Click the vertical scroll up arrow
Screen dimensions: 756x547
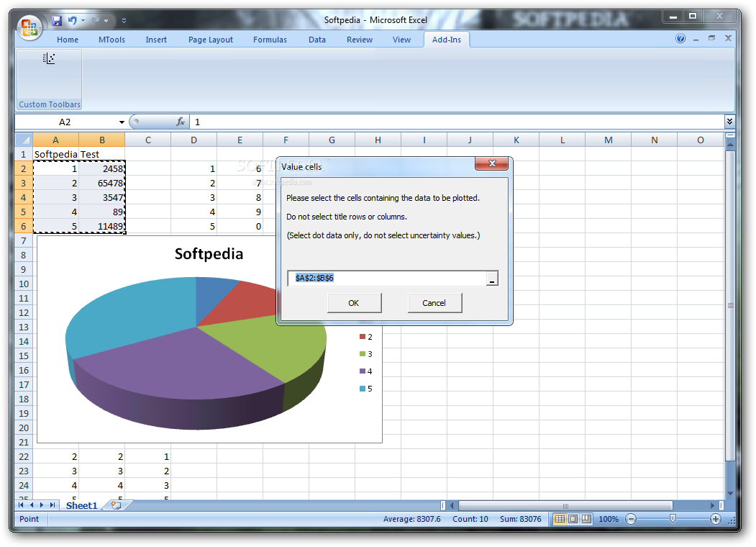pos(730,144)
